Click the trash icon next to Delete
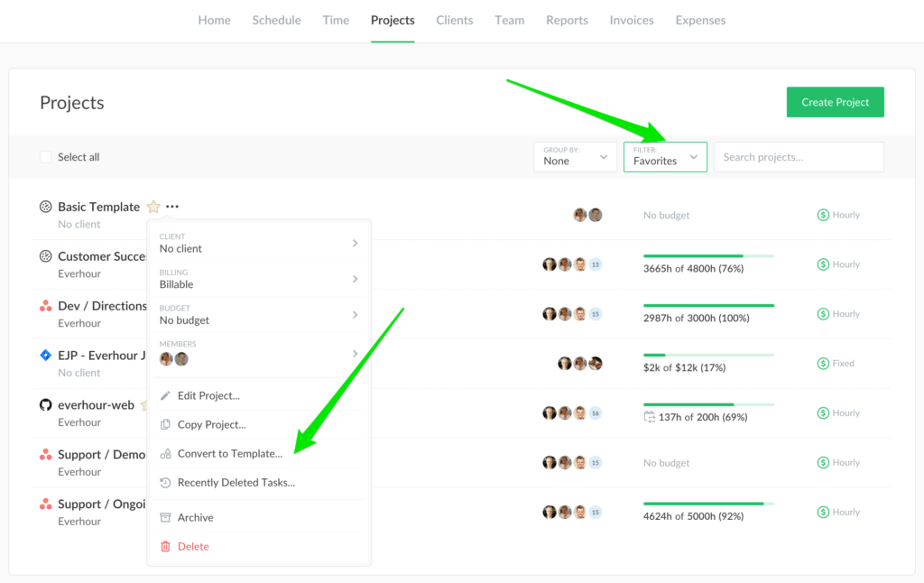The width and height of the screenshot is (924, 583). (166, 546)
